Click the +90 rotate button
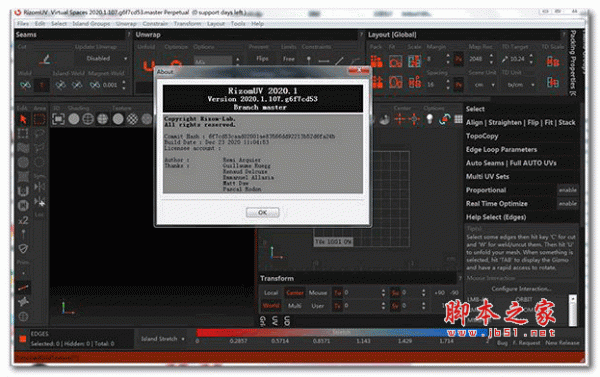Screen dimensions: 600x377 [439, 293]
